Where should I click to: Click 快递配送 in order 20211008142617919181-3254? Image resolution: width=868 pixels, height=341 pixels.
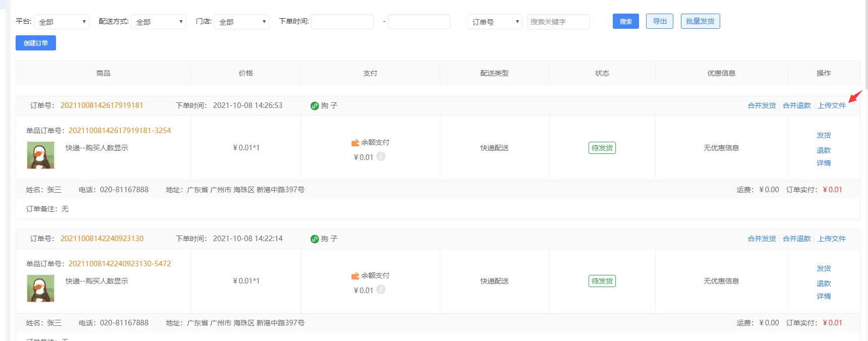click(x=494, y=148)
